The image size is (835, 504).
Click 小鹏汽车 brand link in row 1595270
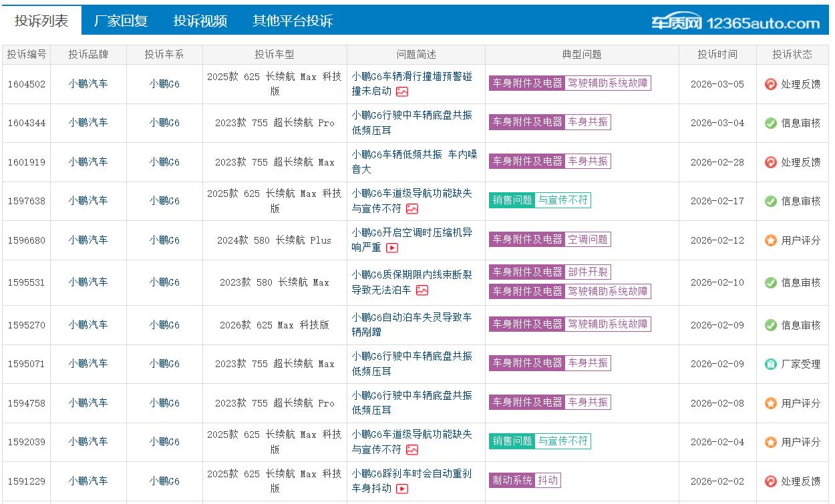coord(88,325)
